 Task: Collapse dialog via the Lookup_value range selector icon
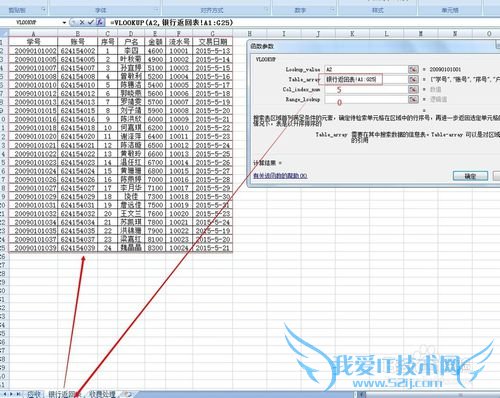[413, 69]
